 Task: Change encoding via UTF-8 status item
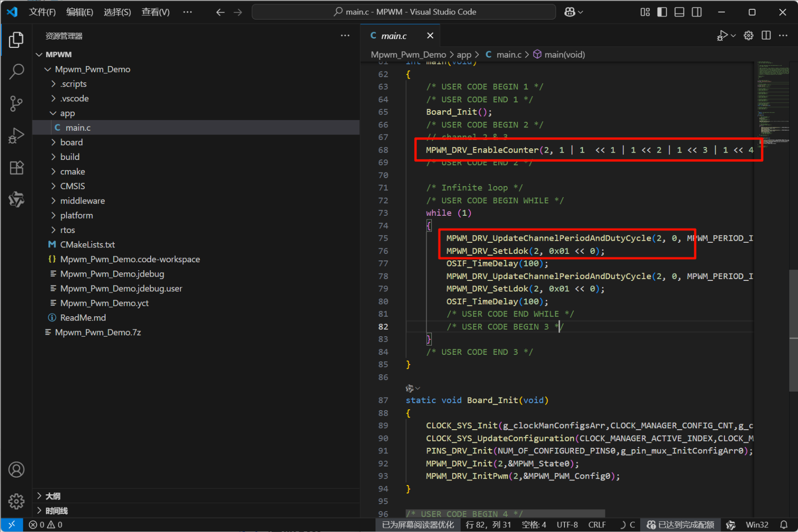tap(567, 525)
